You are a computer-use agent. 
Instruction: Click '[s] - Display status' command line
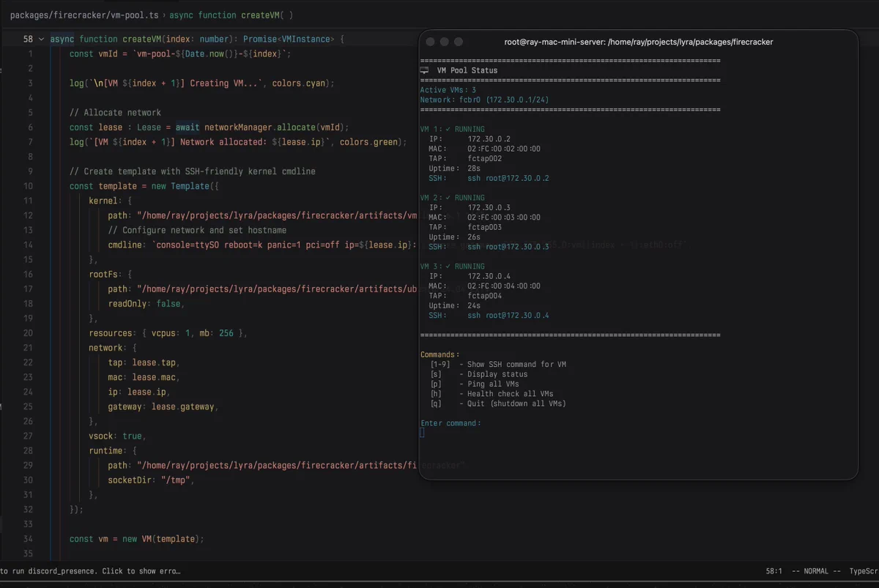coord(478,374)
